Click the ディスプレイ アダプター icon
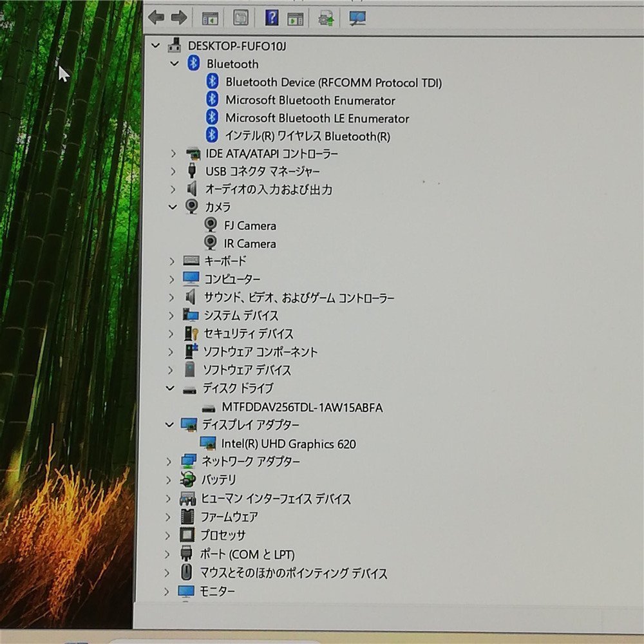 pos(189,424)
